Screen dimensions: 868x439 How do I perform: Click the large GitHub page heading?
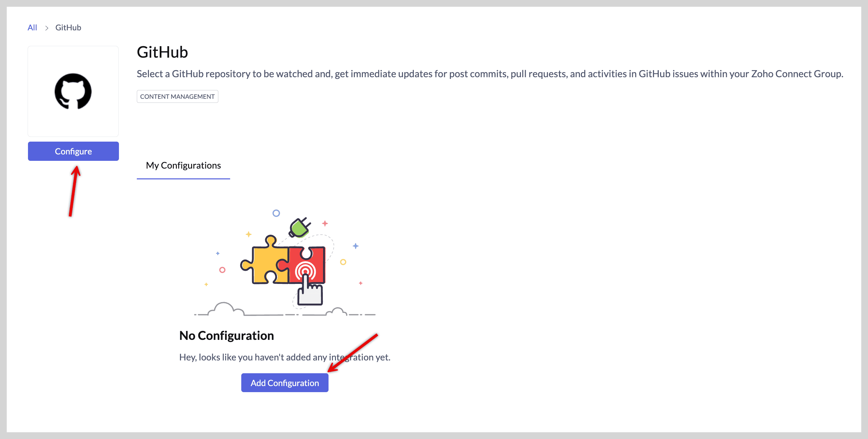[x=162, y=52]
